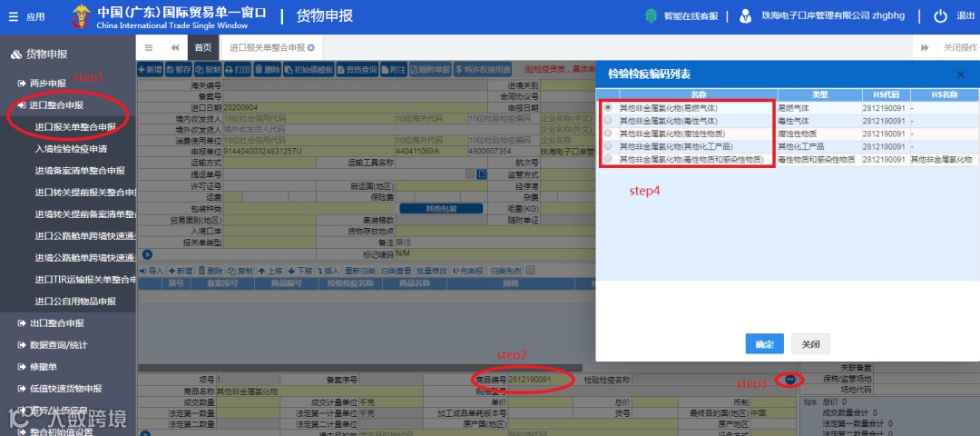The image size is (980, 436).
Task: Click the 退出 power icon
Action: [941, 16]
